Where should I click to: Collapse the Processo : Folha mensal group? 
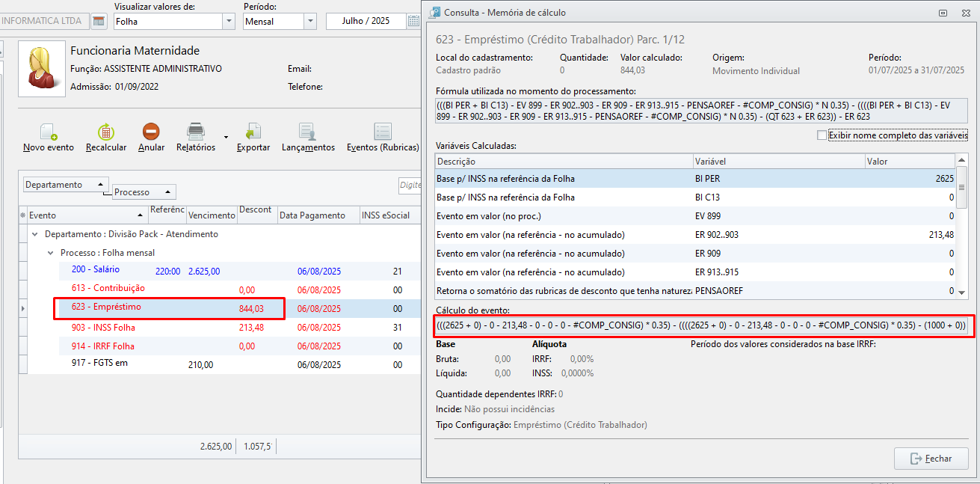click(x=51, y=253)
